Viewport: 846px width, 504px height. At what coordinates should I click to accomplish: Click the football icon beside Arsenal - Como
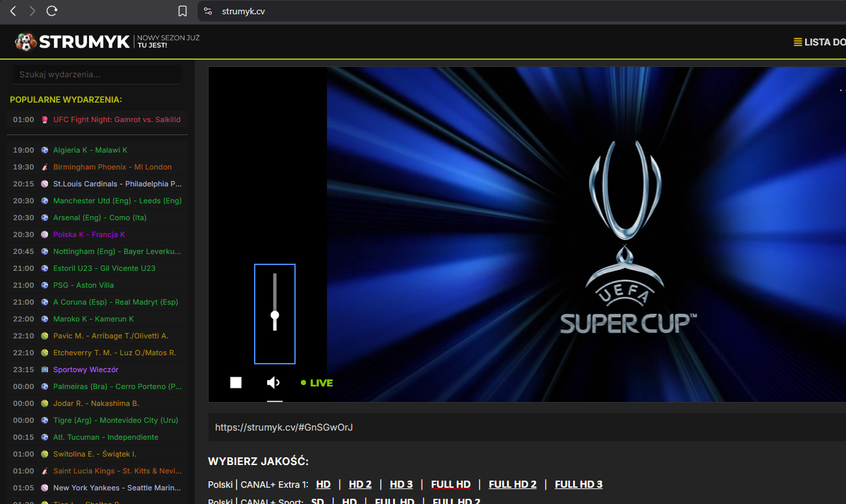(x=45, y=218)
